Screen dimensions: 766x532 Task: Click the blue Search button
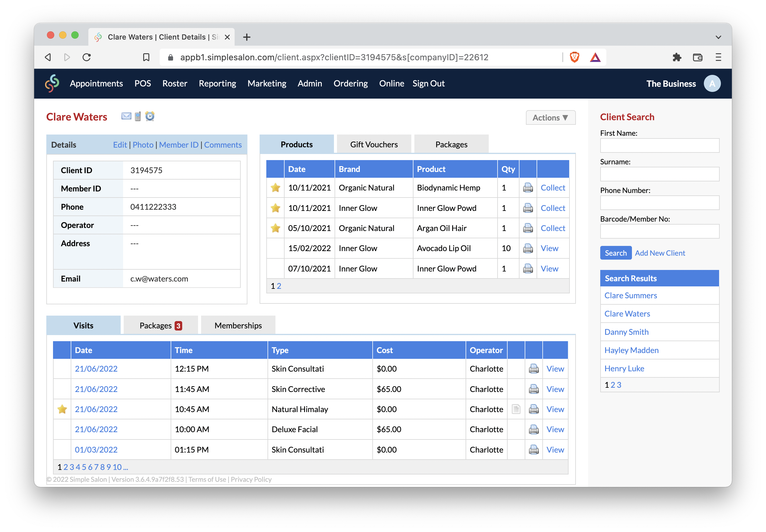click(x=615, y=253)
